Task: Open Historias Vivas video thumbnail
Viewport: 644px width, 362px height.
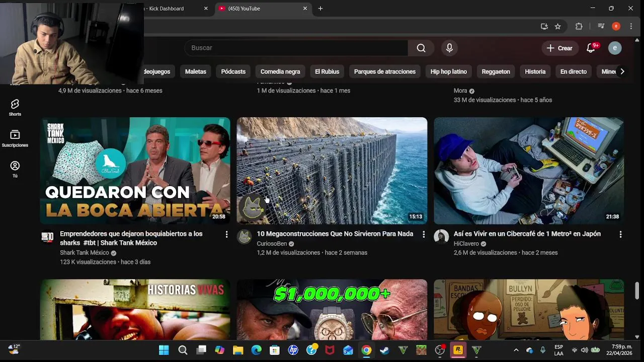Action: pyautogui.click(x=135, y=310)
